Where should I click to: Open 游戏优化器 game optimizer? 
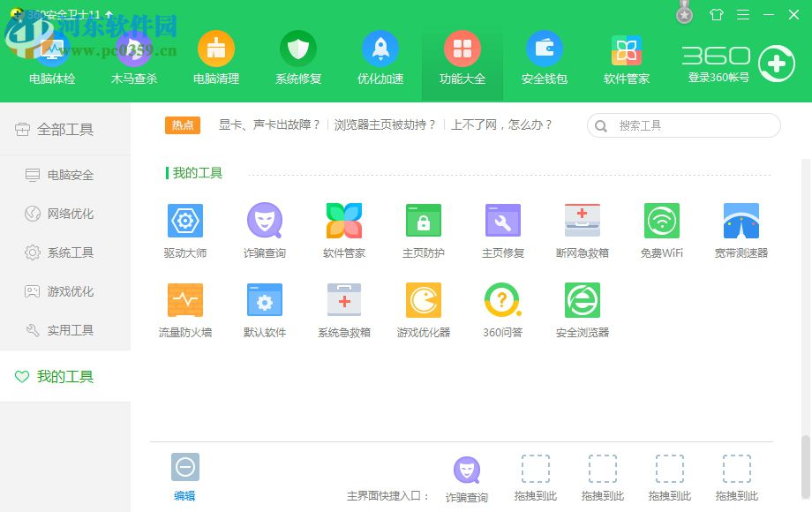[x=423, y=309]
